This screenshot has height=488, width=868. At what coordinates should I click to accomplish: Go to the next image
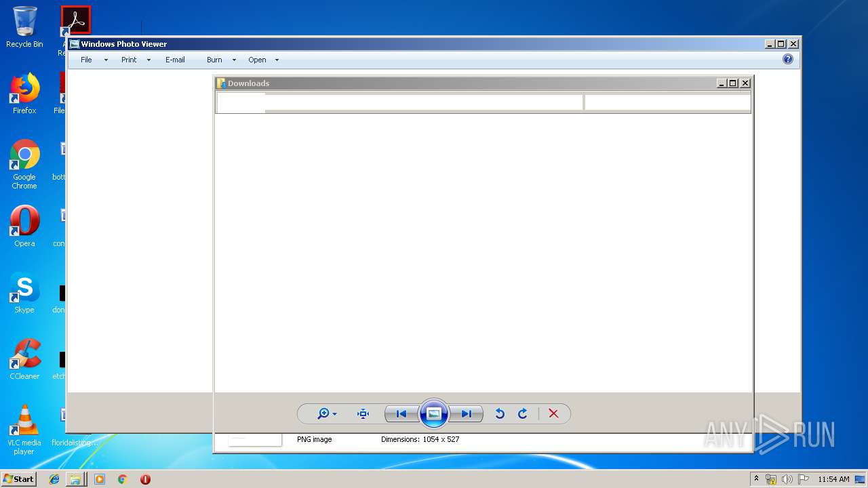tap(467, 413)
